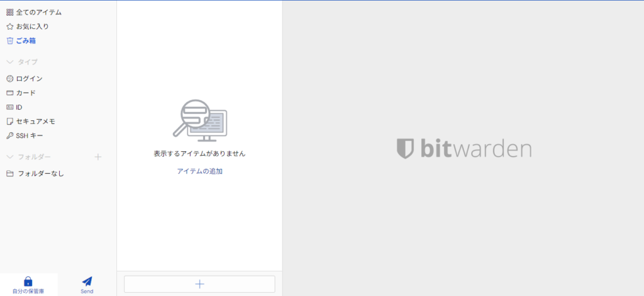Viewport: 644px width, 296px height.
Task: Click the globe icon next to ログイン
Action: (10, 79)
